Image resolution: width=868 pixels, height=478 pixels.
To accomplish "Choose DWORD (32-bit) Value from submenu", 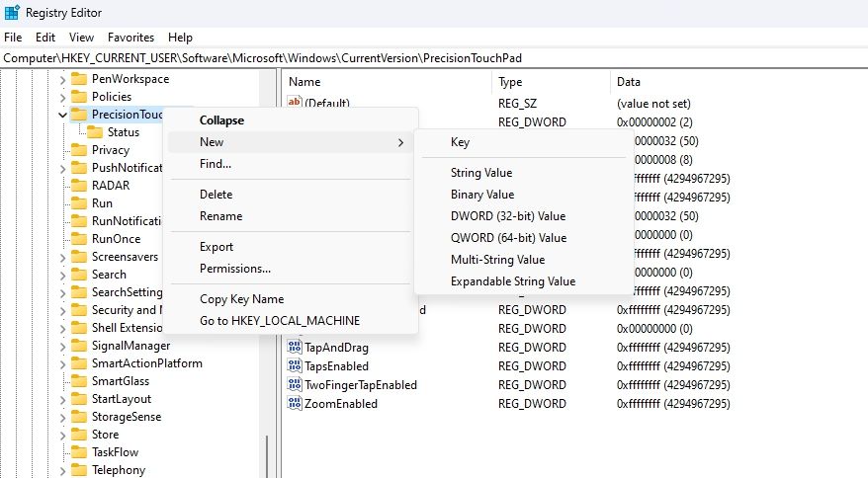I will click(x=507, y=216).
